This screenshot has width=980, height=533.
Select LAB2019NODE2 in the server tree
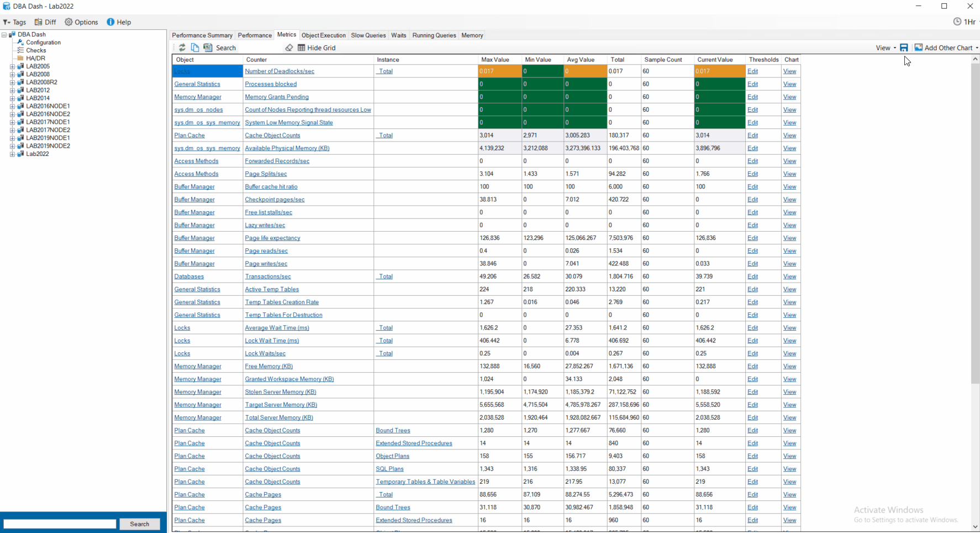point(48,146)
